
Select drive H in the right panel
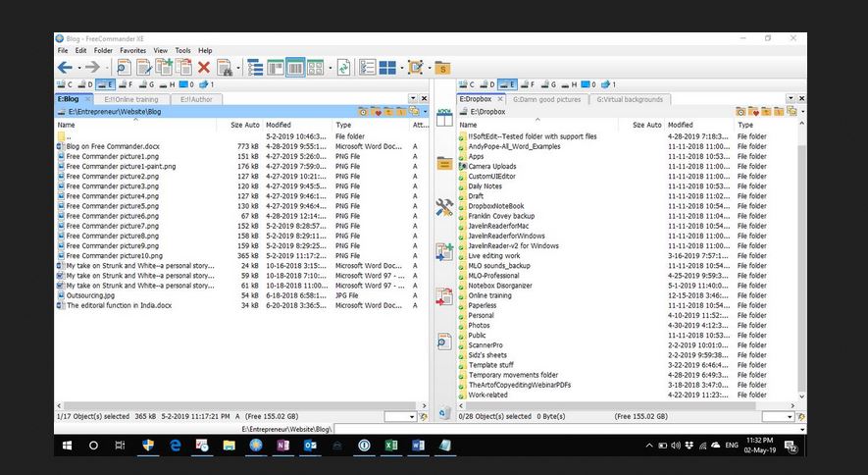coord(569,84)
